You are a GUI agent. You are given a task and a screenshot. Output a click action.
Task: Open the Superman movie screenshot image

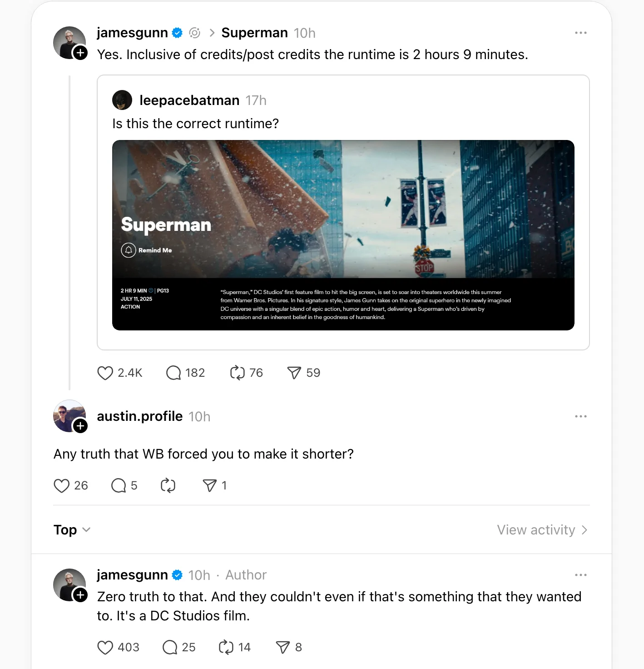tap(343, 235)
